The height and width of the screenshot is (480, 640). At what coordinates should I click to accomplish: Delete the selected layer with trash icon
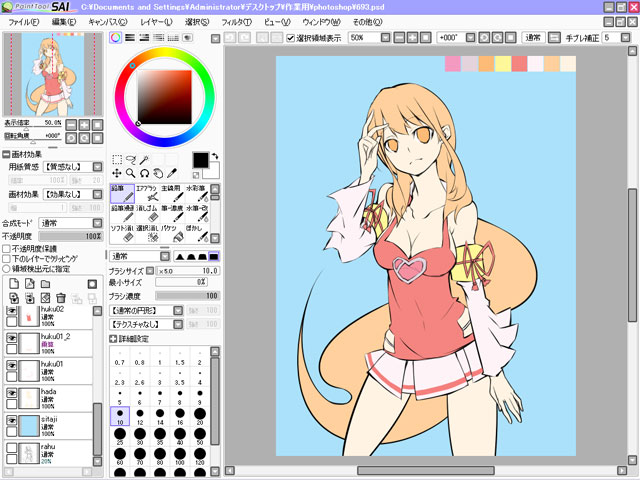[x=61, y=298]
